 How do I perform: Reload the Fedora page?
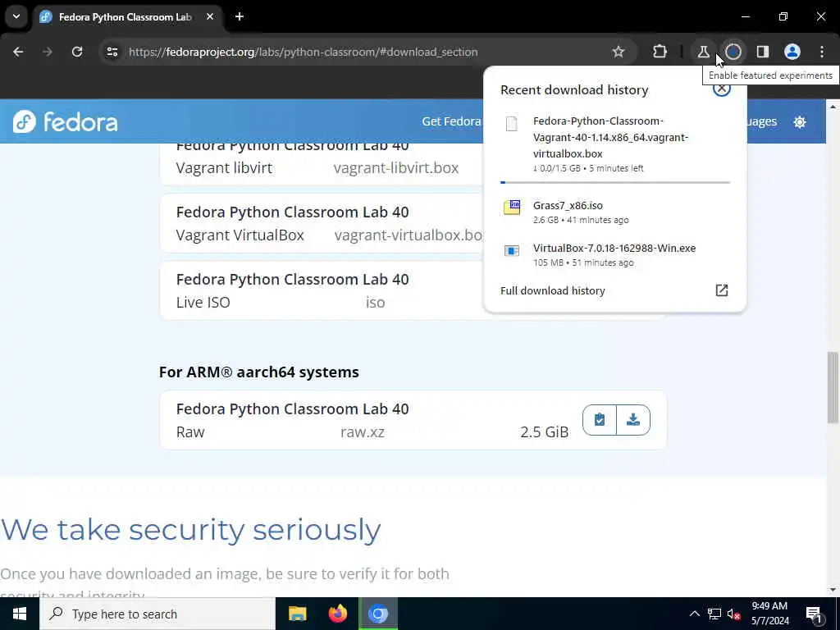point(77,52)
